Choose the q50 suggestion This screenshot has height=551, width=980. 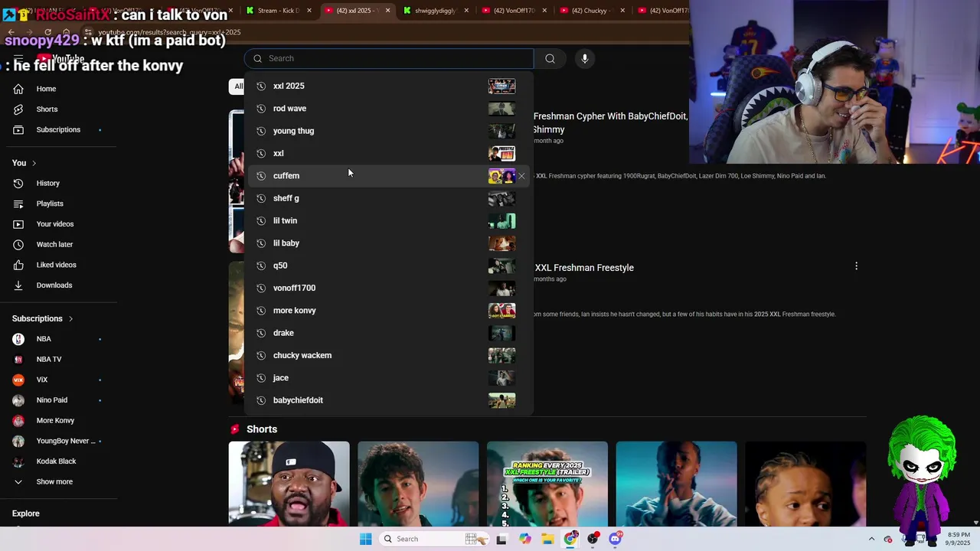pyautogui.click(x=388, y=266)
